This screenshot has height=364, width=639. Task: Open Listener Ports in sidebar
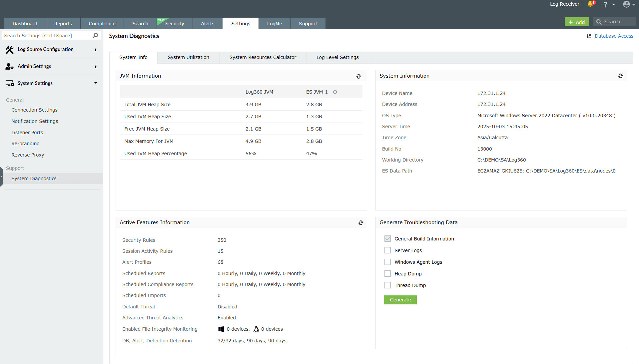[27, 133]
